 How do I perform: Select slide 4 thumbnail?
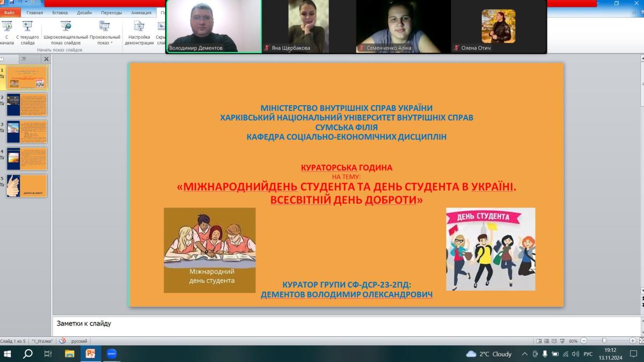click(x=27, y=159)
